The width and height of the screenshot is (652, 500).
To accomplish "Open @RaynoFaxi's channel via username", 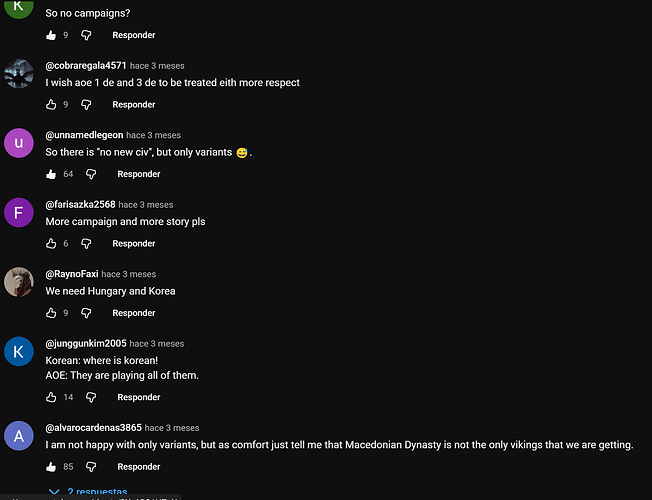I will pos(72,274).
